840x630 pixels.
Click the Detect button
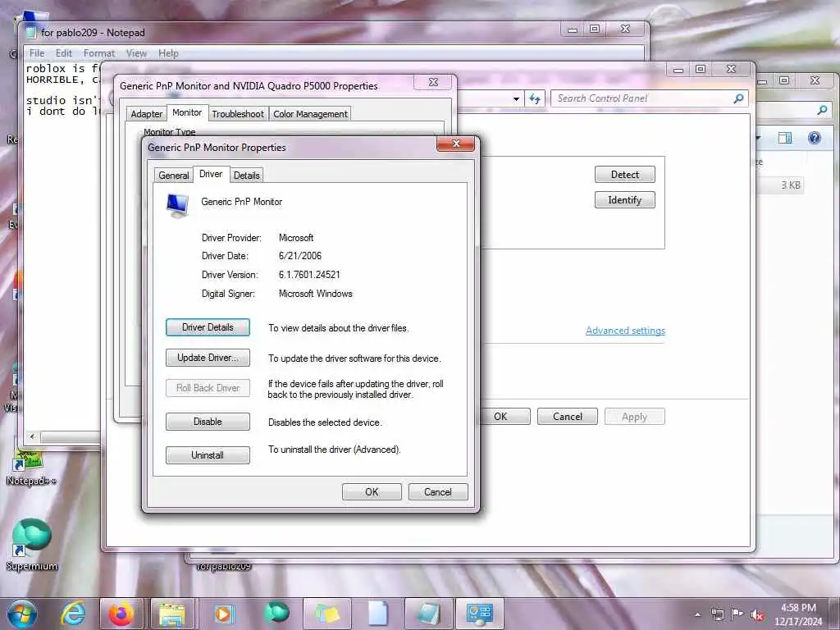(x=624, y=174)
